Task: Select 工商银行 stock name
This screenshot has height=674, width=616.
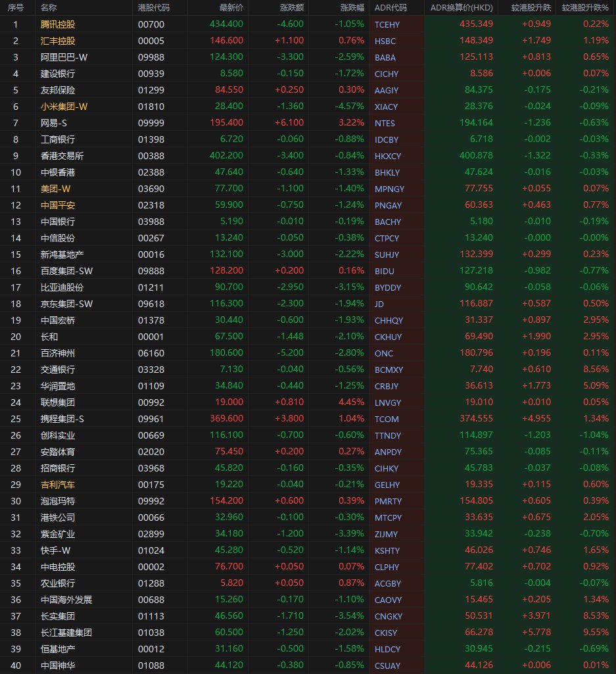Action: tap(58, 139)
